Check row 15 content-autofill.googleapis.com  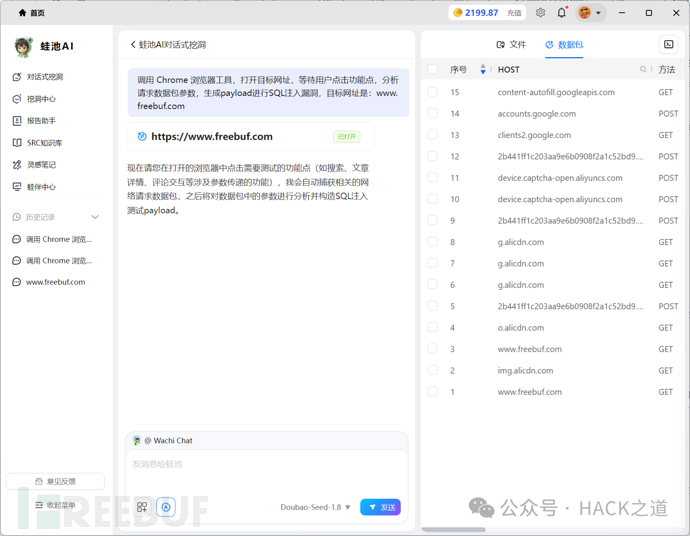[x=433, y=92]
